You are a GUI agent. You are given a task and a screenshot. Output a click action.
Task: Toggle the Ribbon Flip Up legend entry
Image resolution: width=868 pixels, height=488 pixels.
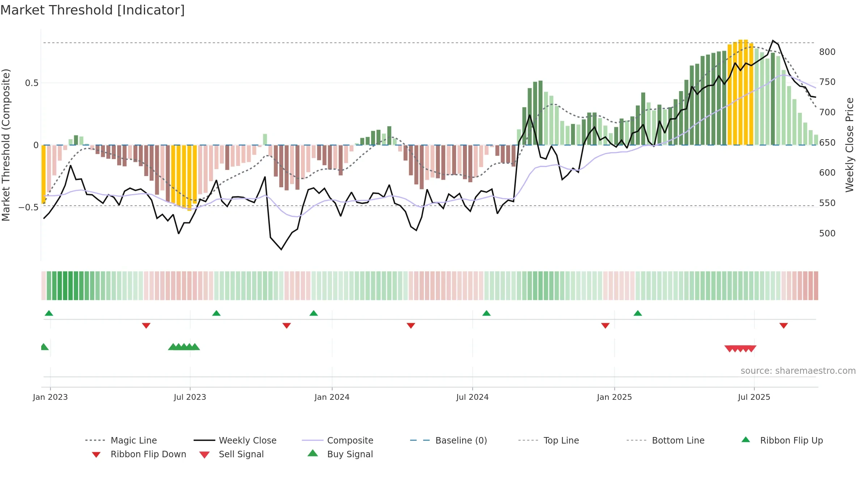tap(782, 440)
